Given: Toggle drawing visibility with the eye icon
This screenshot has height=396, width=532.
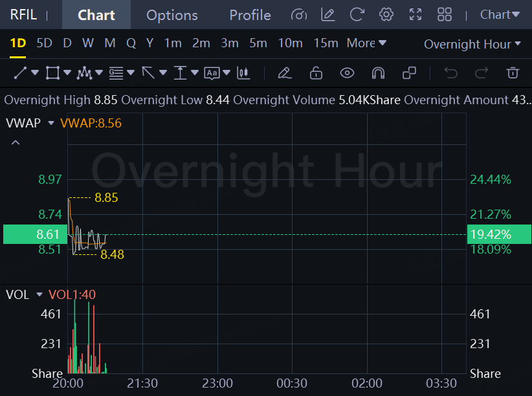Looking at the screenshot, I should point(347,72).
